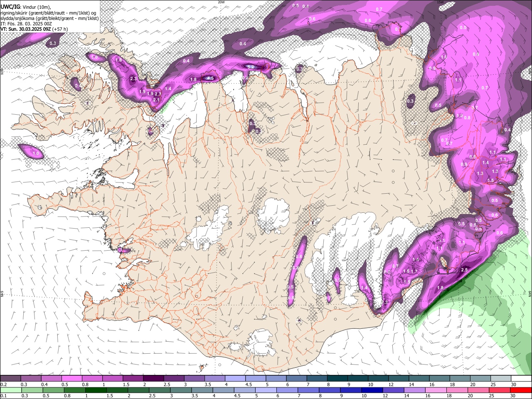
Task: Click the 1.7 snowfall value on the map
Action: click(414, 271)
